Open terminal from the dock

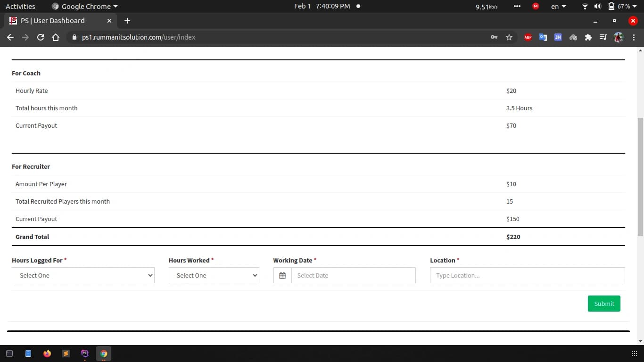(9, 354)
